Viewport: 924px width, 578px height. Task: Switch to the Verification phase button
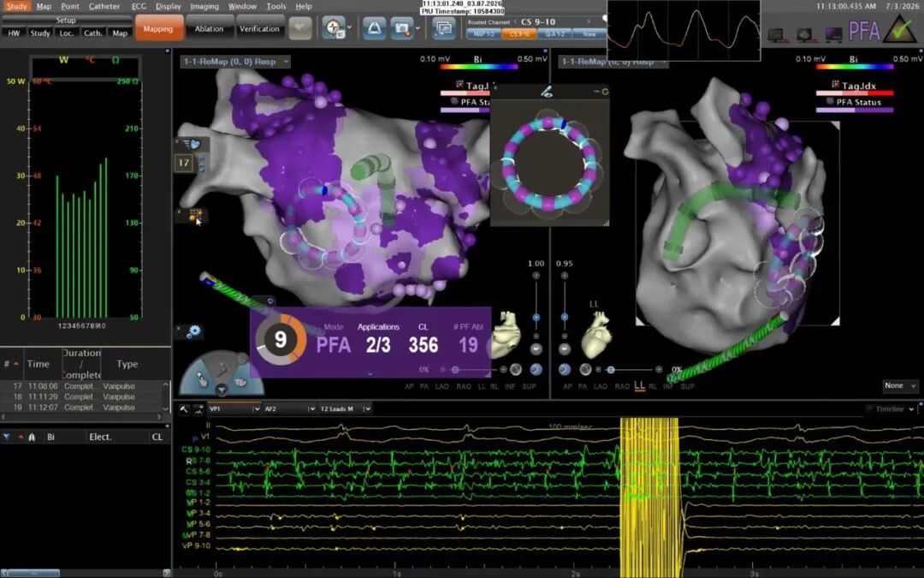click(259, 28)
